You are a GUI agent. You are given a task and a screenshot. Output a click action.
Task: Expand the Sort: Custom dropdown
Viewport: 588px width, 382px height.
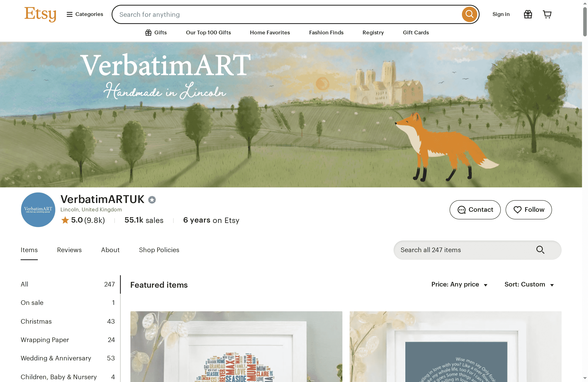(529, 285)
